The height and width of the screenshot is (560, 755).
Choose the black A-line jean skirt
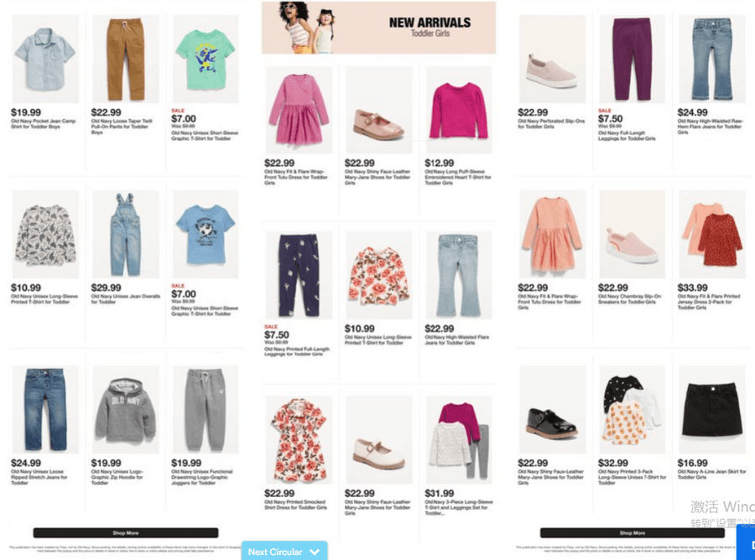(711, 409)
